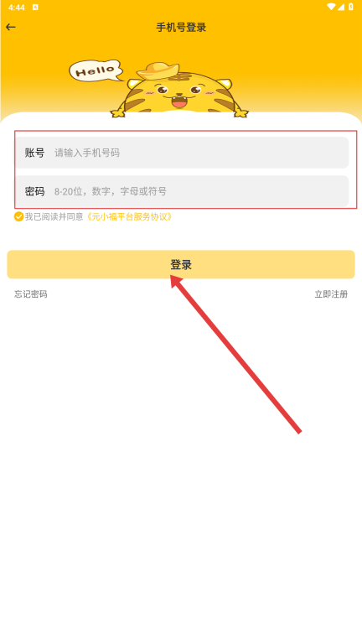Screen dimensions: 362x644
Task: Tap the tiger mascot's face
Action: click(x=181, y=93)
